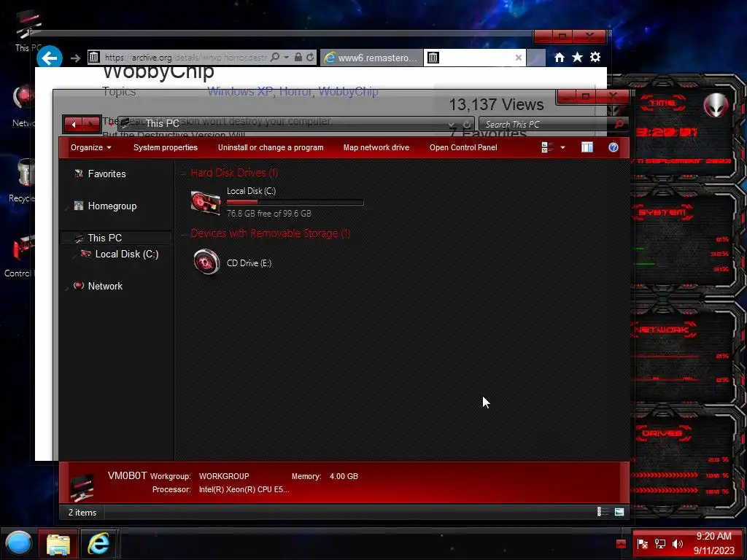The width and height of the screenshot is (747, 560).
Task: Switch to large icons view in status bar
Action: 619,512
